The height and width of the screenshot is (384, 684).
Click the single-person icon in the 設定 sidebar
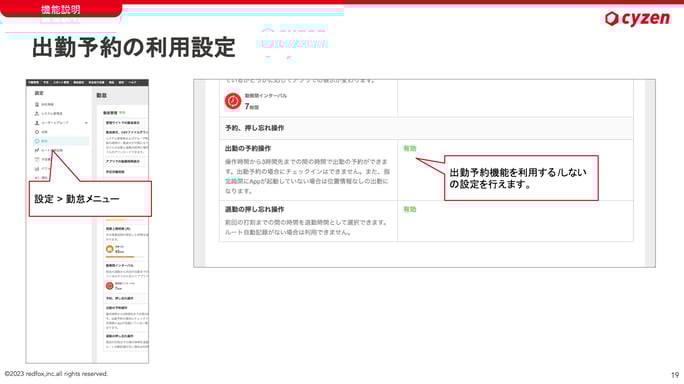pos(37,113)
